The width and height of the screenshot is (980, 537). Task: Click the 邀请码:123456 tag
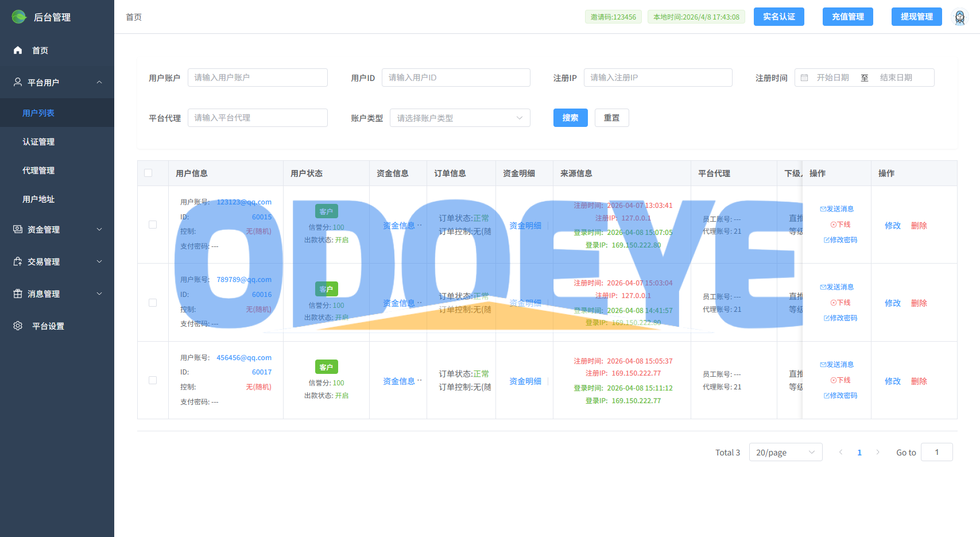[613, 17]
